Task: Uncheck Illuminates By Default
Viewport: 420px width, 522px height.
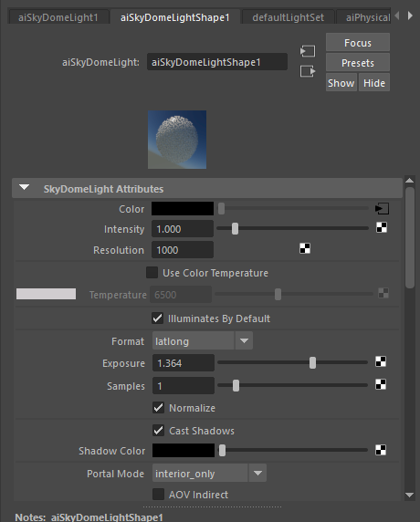Action: tap(158, 318)
